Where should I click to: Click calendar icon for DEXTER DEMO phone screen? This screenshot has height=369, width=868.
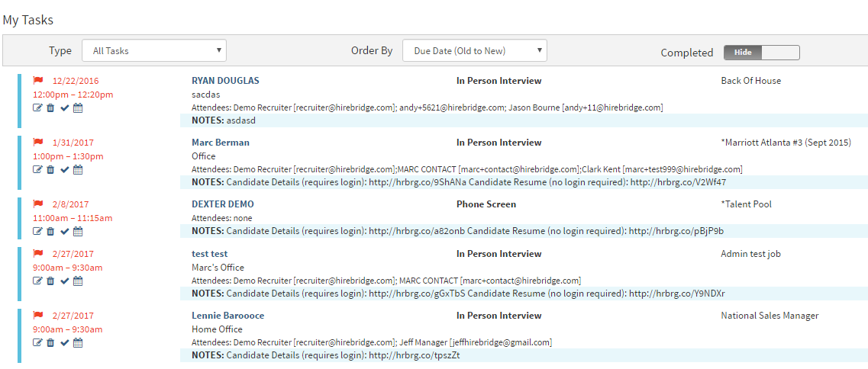[x=78, y=232]
